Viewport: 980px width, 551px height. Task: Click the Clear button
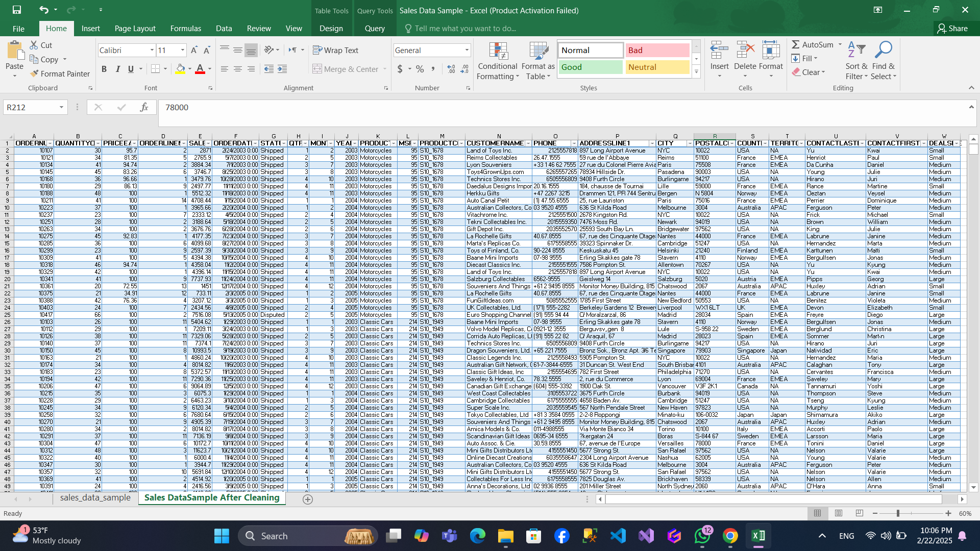(809, 72)
